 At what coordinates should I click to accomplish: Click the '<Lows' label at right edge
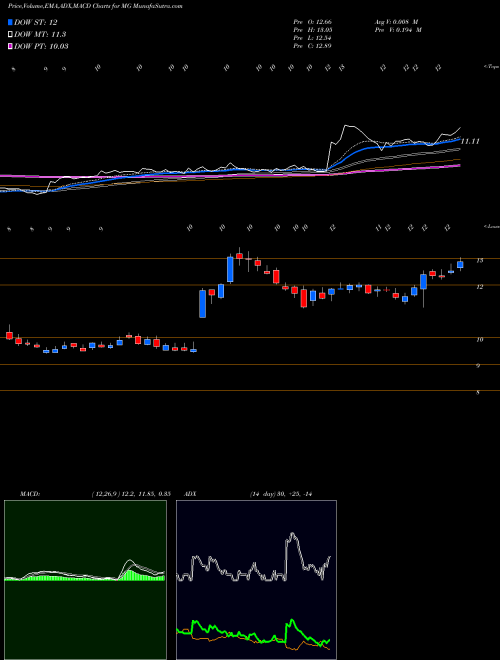pyautogui.click(x=491, y=227)
